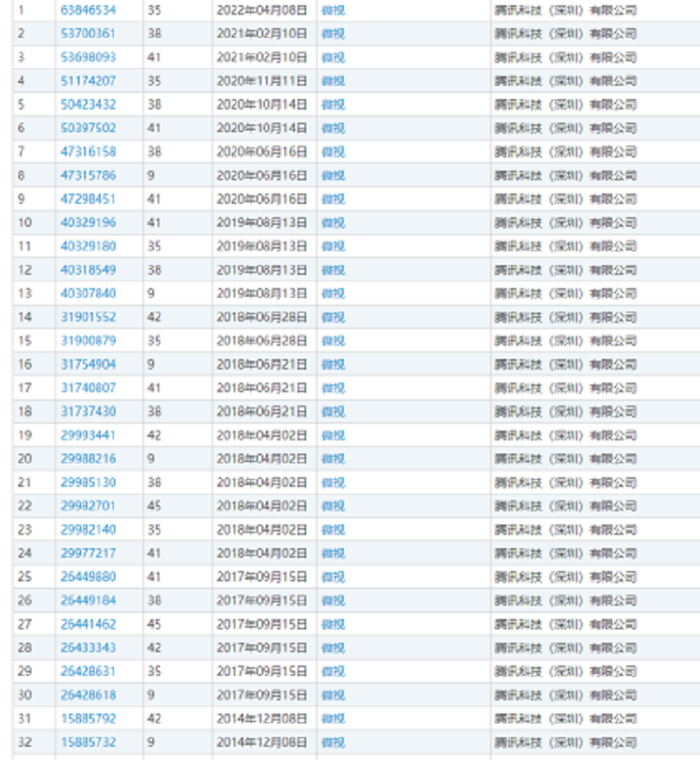Open trademark number 29982701

coord(87,506)
